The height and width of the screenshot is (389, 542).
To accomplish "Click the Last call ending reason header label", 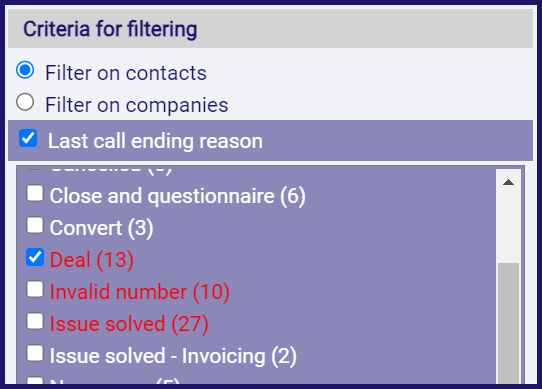I will tap(155, 141).
